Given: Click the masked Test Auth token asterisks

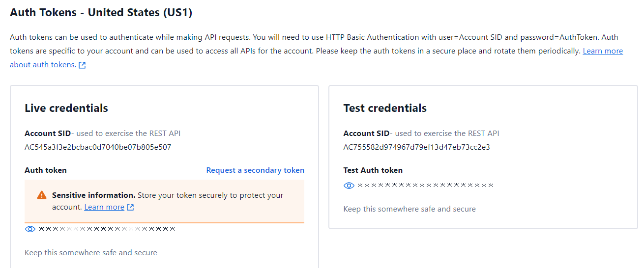Looking at the screenshot, I should coord(425,186).
